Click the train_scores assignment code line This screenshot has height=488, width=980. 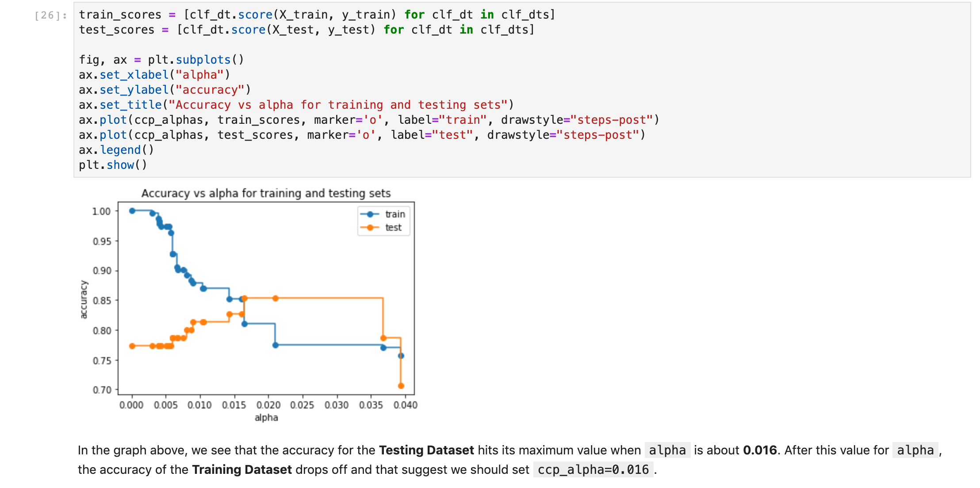click(x=317, y=15)
